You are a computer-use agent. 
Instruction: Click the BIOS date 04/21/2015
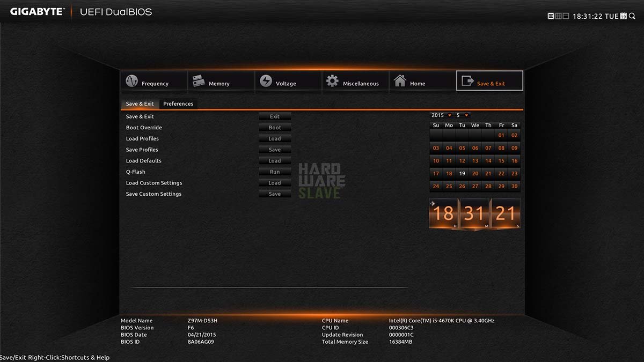click(202, 335)
